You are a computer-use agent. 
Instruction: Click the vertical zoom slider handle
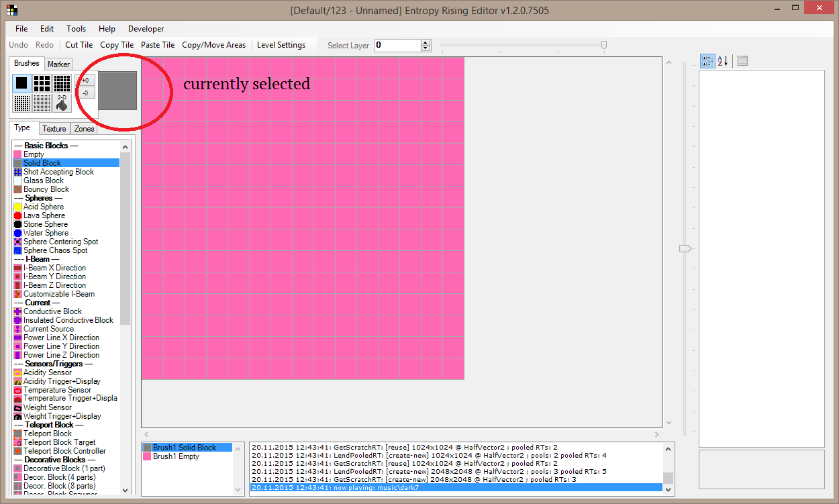click(x=685, y=248)
